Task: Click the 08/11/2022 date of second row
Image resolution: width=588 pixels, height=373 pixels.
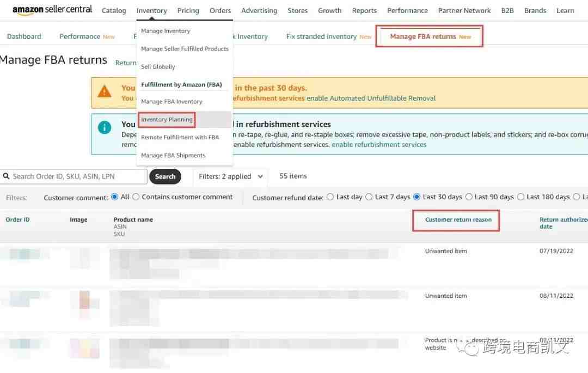Action: coord(556,296)
